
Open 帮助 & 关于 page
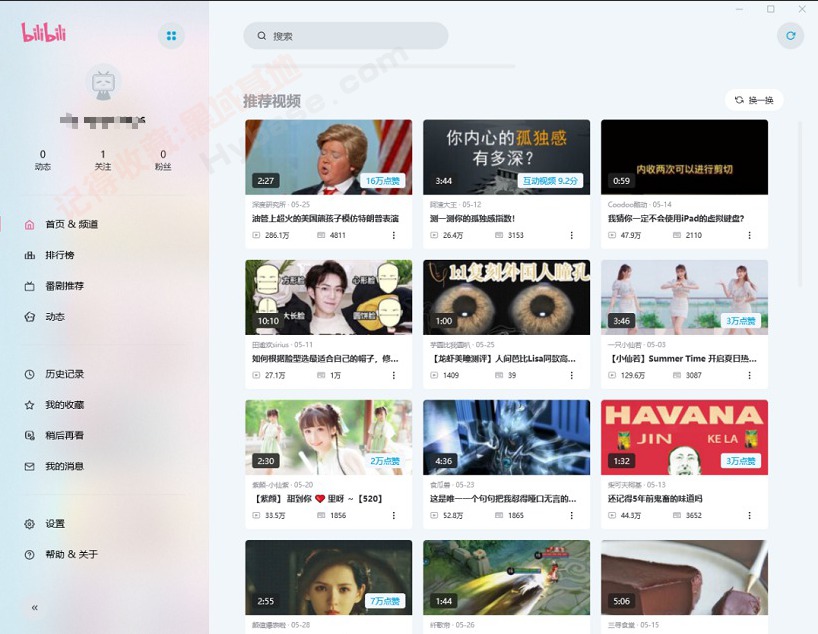tap(62, 554)
